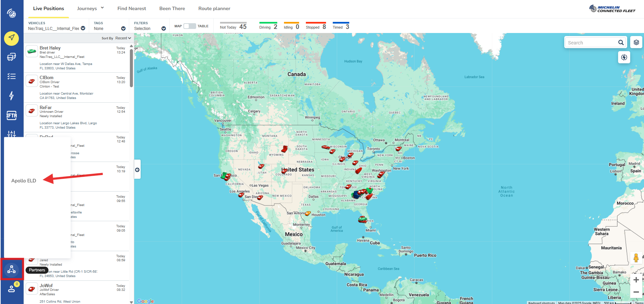Toggle the Stopped 8 status filter
The width and height of the screenshot is (644, 304).
point(316,26)
